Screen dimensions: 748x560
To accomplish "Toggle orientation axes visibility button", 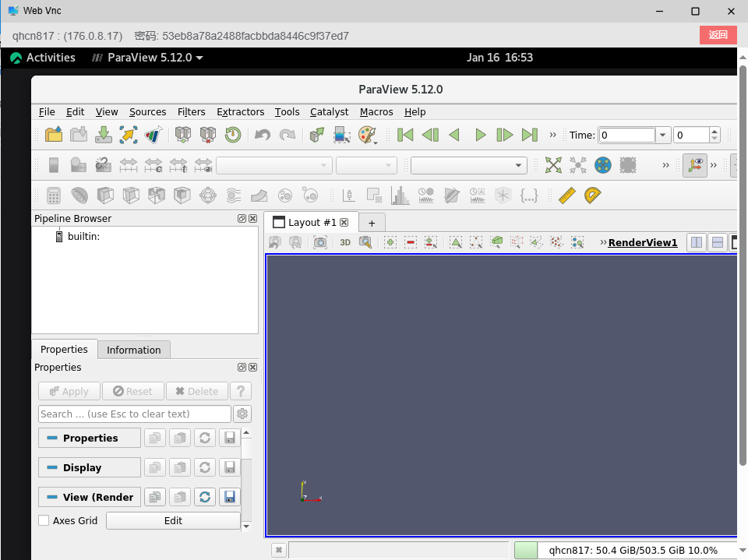I will pos(694,166).
